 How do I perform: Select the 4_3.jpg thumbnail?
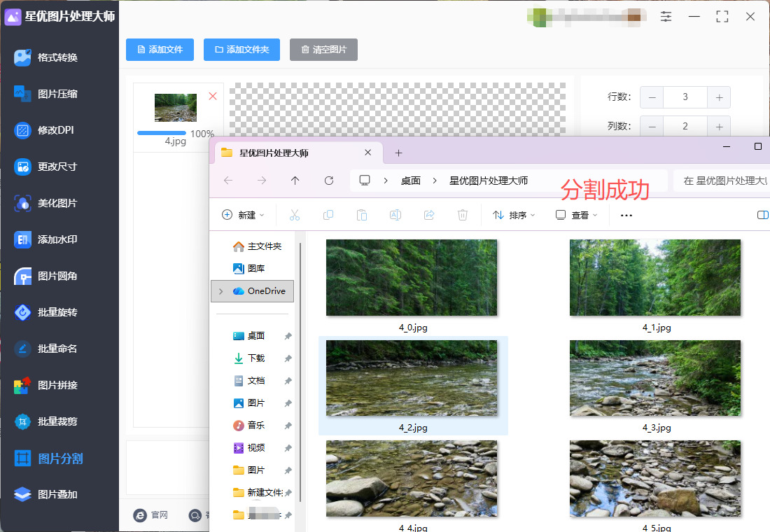pos(655,378)
